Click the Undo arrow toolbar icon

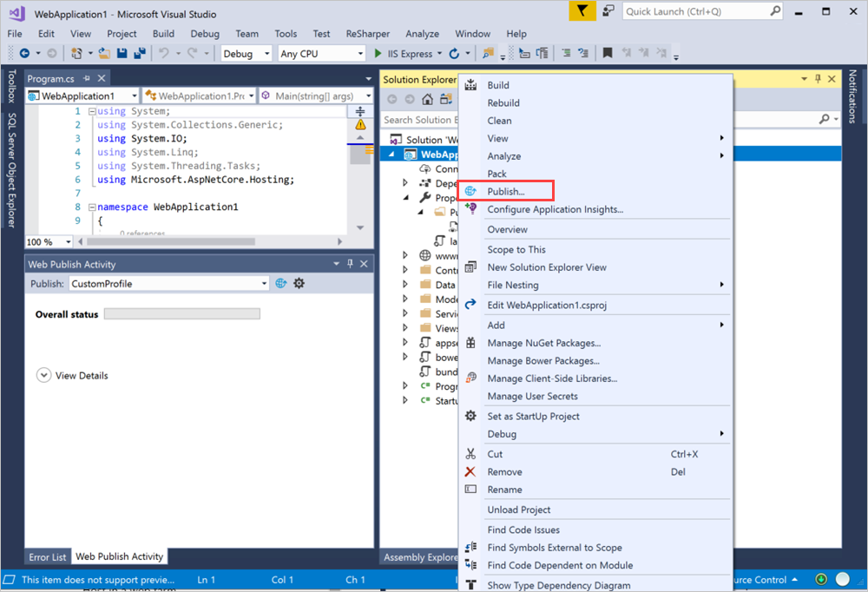pos(164,53)
